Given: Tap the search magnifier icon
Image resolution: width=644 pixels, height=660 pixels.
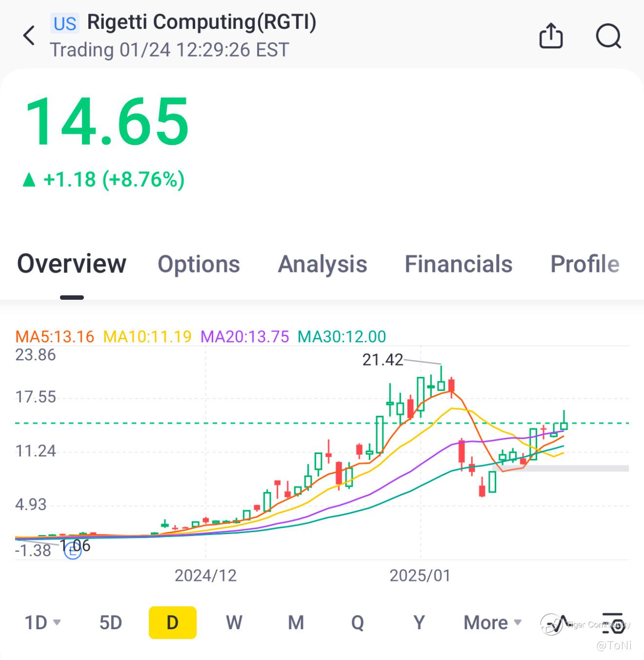Looking at the screenshot, I should coord(608,36).
